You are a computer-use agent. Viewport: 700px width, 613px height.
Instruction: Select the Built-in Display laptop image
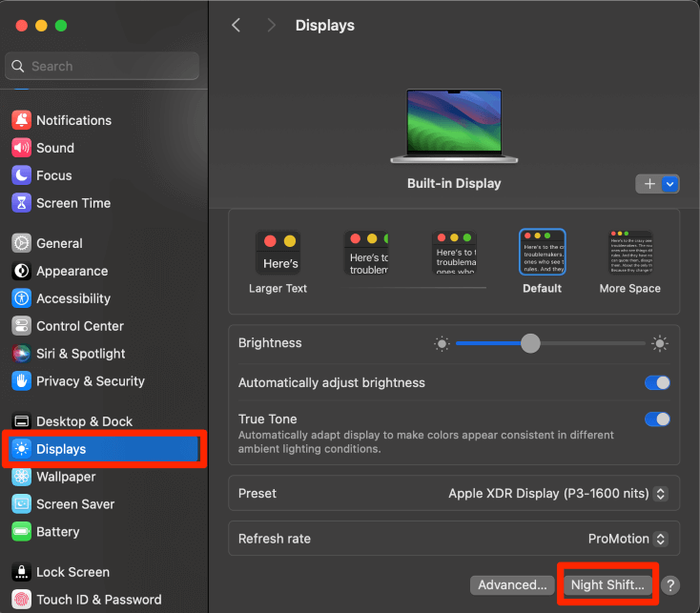[x=454, y=126]
